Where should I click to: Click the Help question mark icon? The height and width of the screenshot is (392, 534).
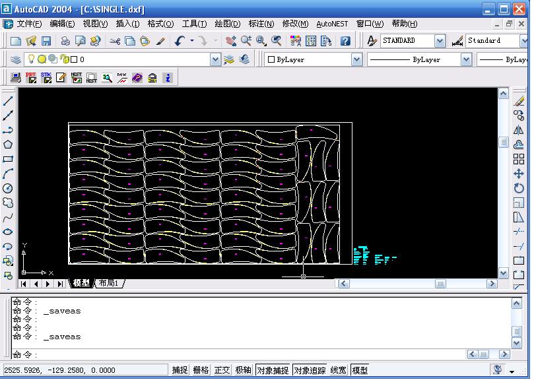pos(345,41)
